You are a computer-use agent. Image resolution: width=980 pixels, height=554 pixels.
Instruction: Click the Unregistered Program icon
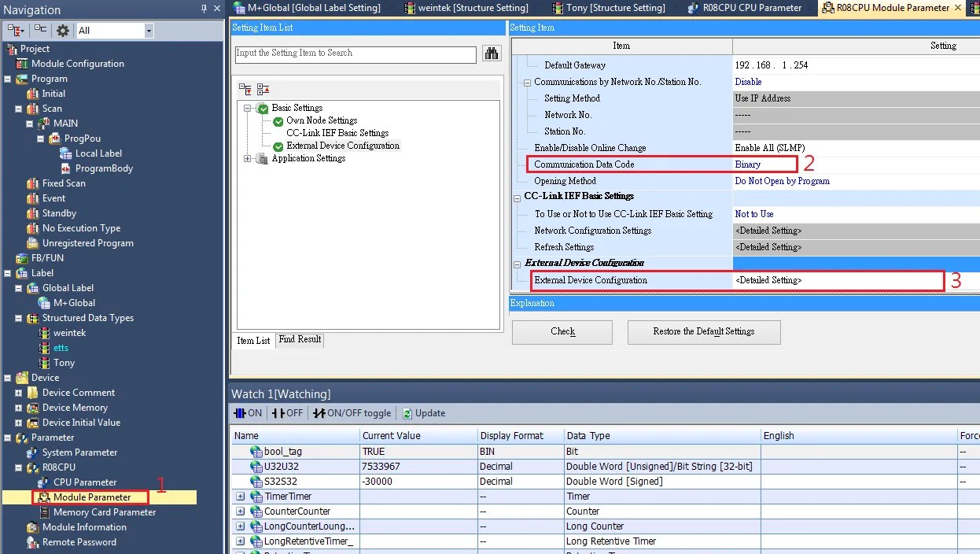[33, 243]
